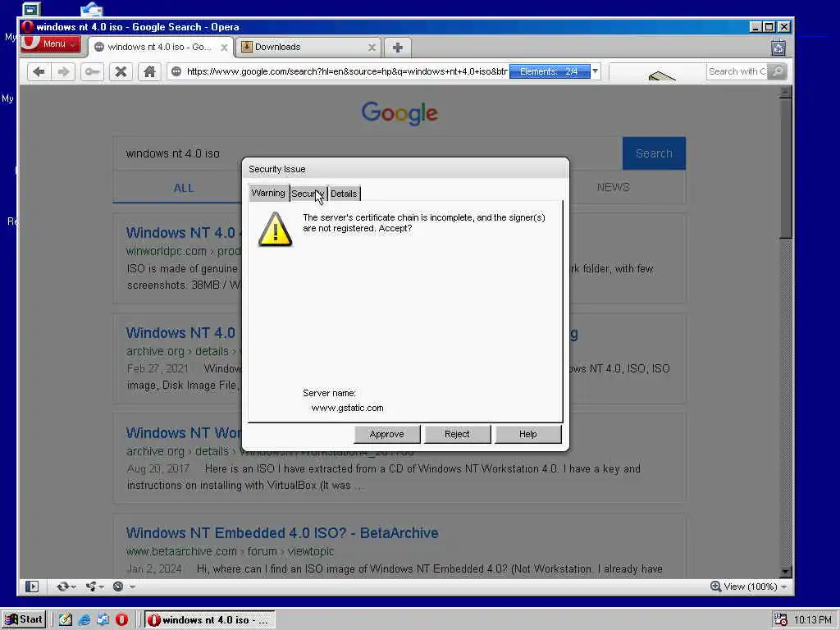The width and height of the screenshot is (840, 630).
Task: Click the Opera Turbo icon in status bar
Action: click(118, 587)
